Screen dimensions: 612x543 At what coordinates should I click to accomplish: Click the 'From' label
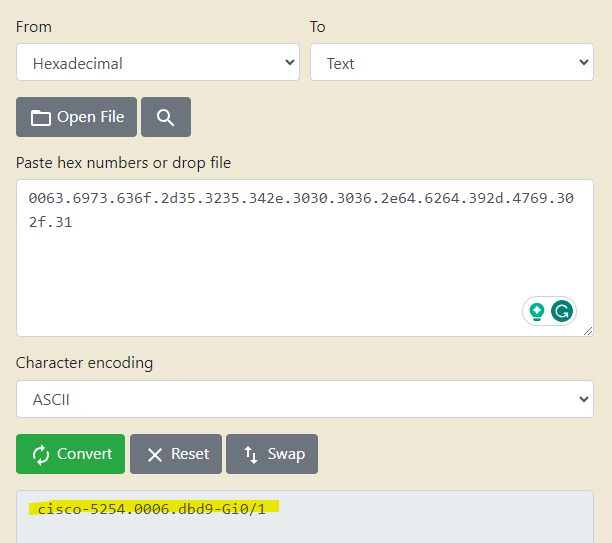[34, 27]
